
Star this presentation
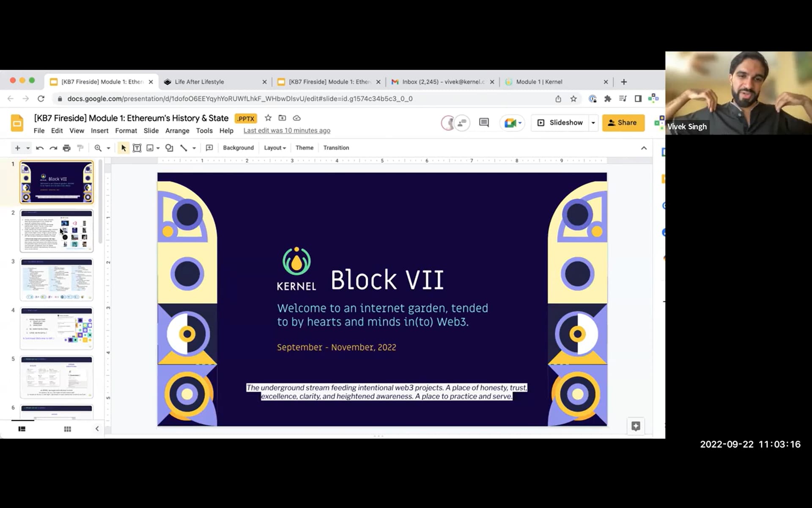pos(268,118)
